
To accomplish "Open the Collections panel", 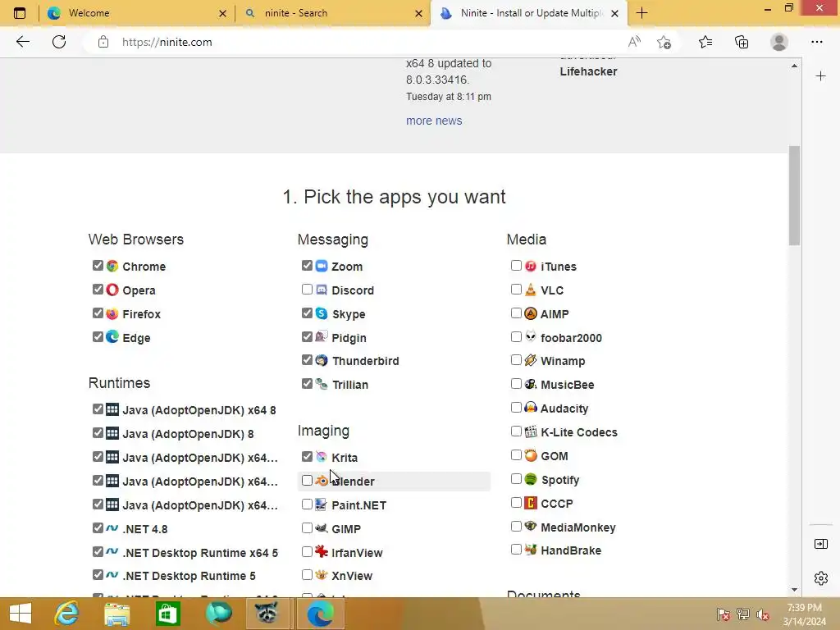I will point(742,42).
